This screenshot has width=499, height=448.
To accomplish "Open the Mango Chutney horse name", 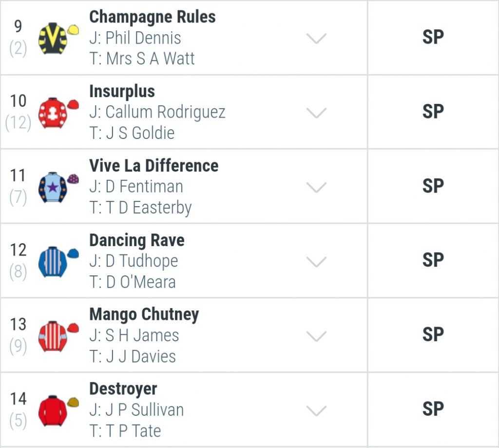I will click(144, 315).
